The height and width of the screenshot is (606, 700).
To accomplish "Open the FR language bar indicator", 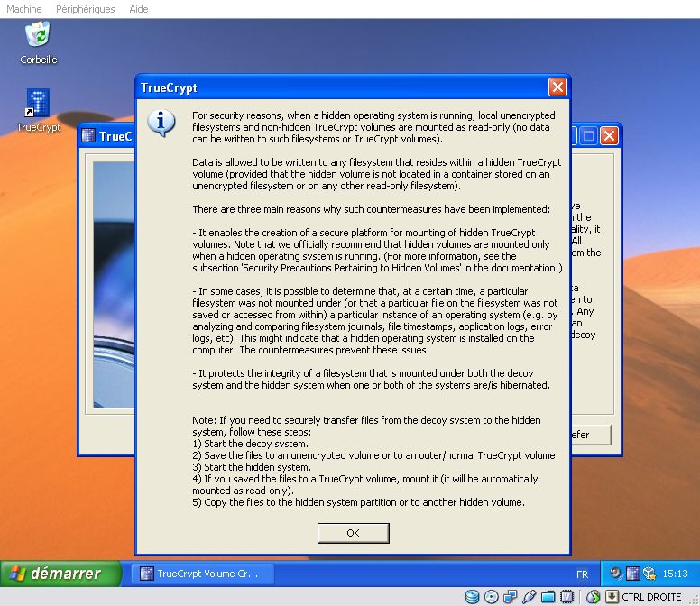I will [x=582, y=574].
